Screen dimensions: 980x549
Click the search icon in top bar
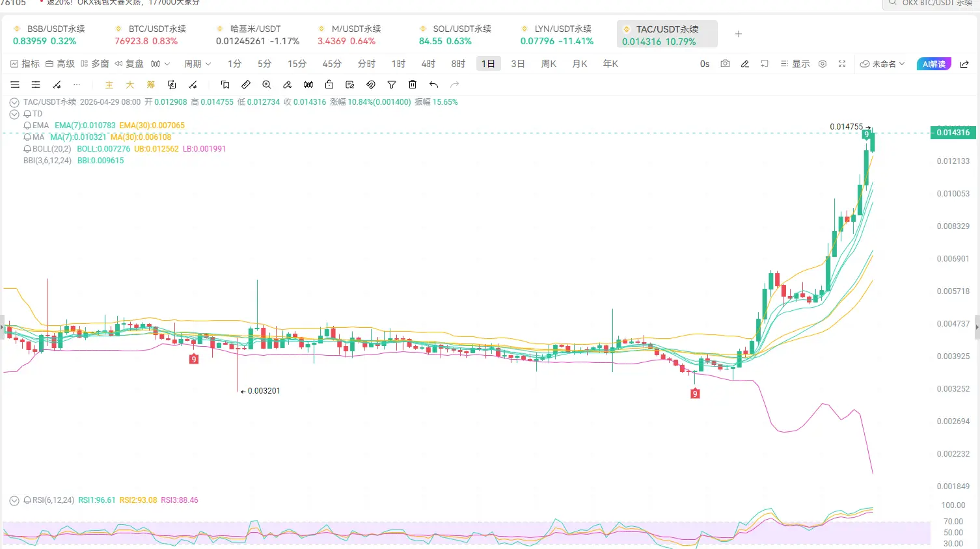point(892,3)
